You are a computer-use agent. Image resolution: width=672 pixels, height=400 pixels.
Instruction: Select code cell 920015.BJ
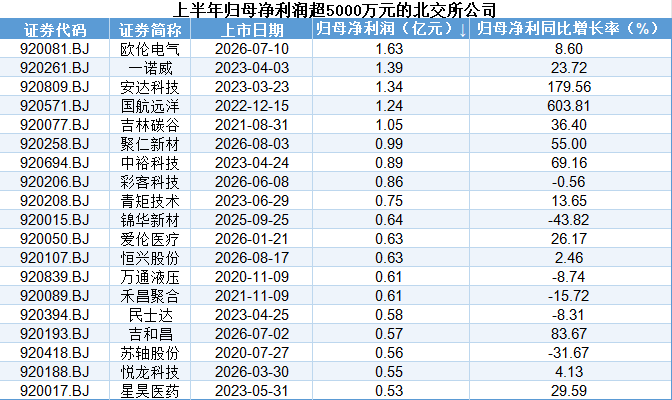click(x=55, y=220)
